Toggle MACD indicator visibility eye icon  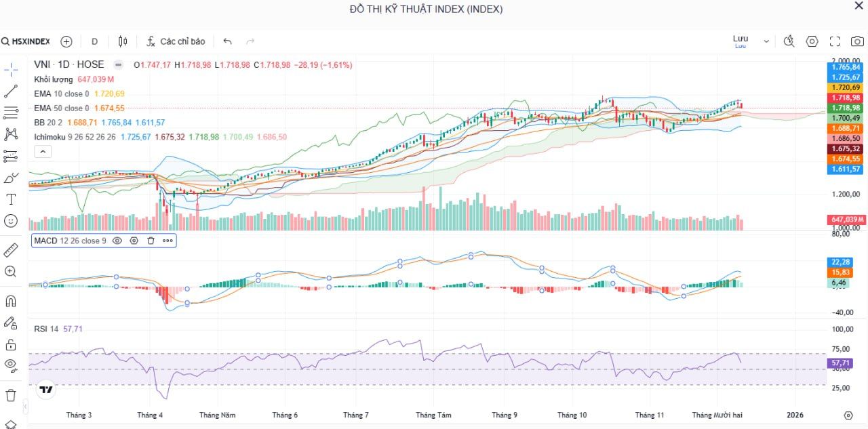click(117, 241)
